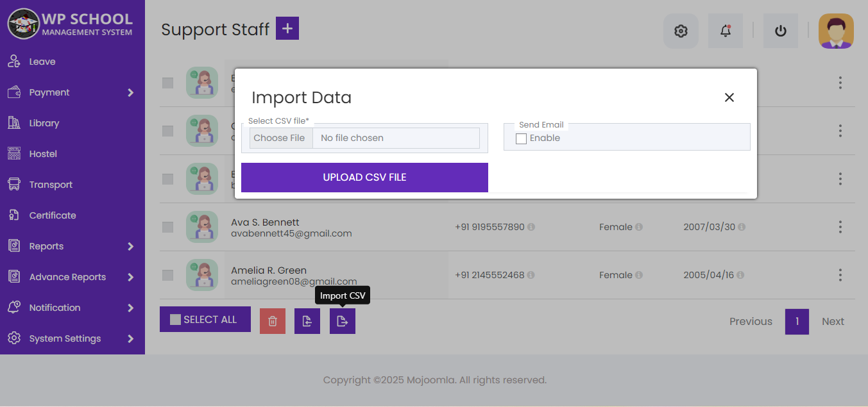Viewport: 868px width, 407px height.
Task: Open the Notification bell icon in sidebar
Action: point(14,308)
